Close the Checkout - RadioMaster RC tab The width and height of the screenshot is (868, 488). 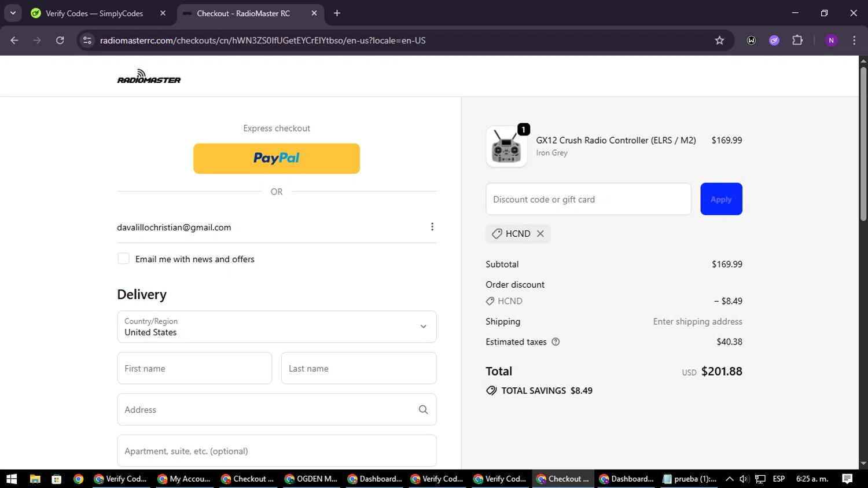[314, 13]
